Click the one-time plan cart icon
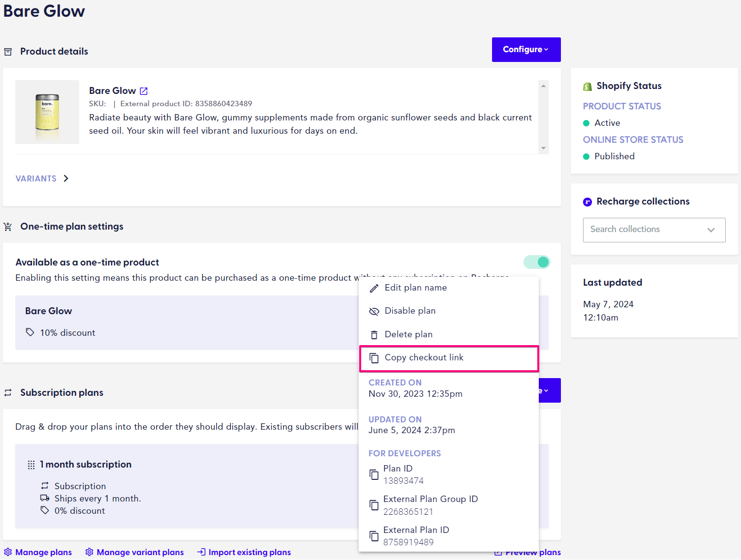The width and height of the screenshot is (741, 560). point(8,227)
